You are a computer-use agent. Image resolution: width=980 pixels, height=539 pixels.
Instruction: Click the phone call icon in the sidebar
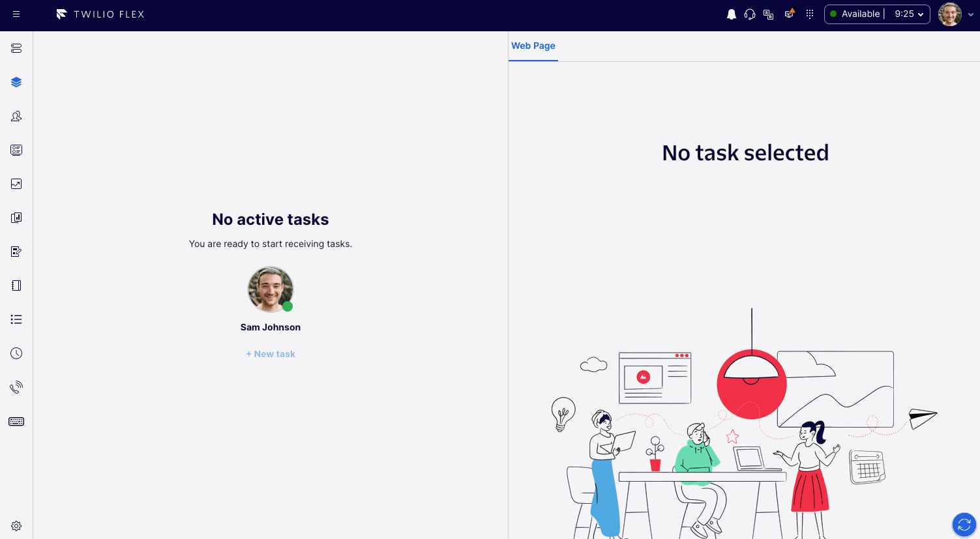[x=16, y=387]
